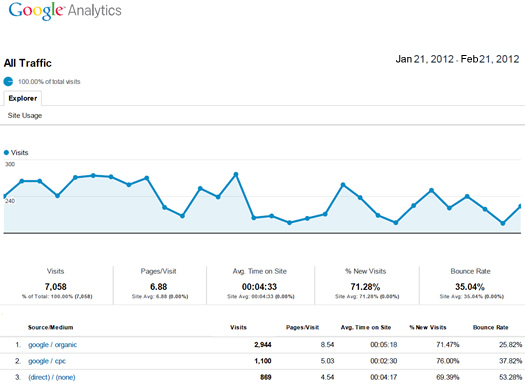Select the Visits 7,058 summary metric

56,285
